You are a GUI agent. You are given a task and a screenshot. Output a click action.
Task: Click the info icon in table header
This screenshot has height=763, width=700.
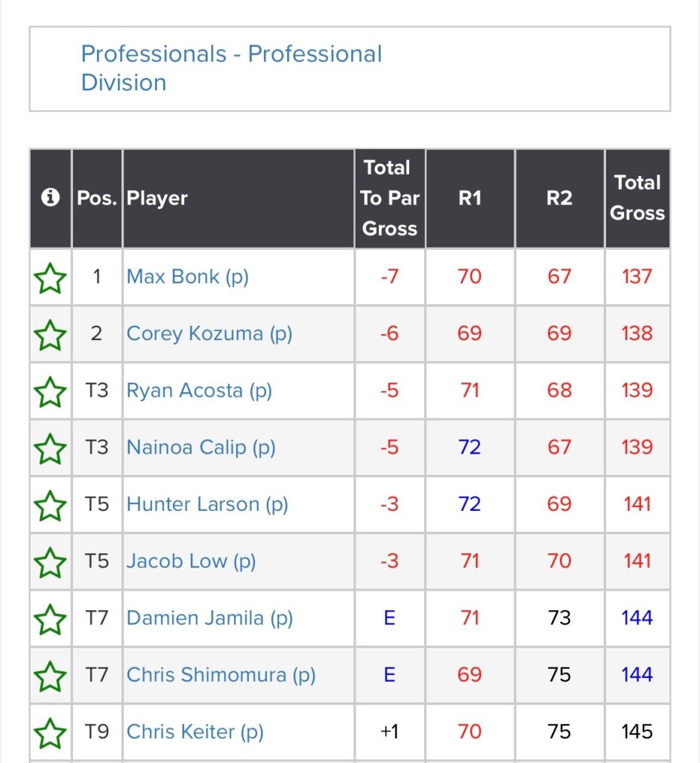[51, 198]
